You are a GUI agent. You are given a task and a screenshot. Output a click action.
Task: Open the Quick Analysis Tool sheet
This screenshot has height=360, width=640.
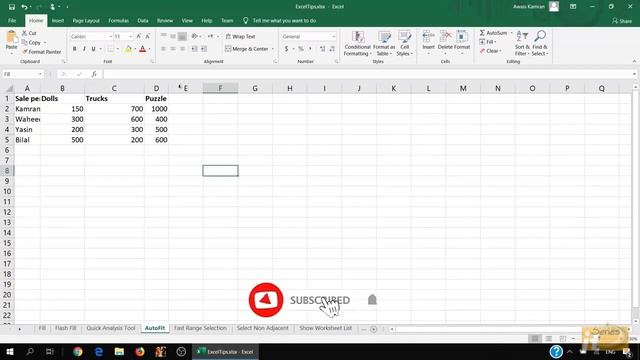[111, 328]
